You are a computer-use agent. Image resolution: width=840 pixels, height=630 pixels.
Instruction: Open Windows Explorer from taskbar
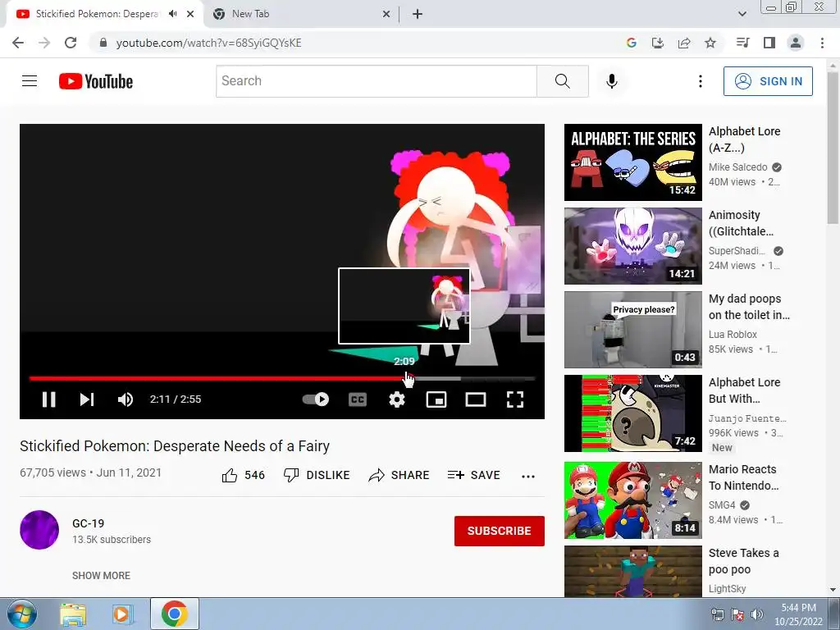pos(73,614)
